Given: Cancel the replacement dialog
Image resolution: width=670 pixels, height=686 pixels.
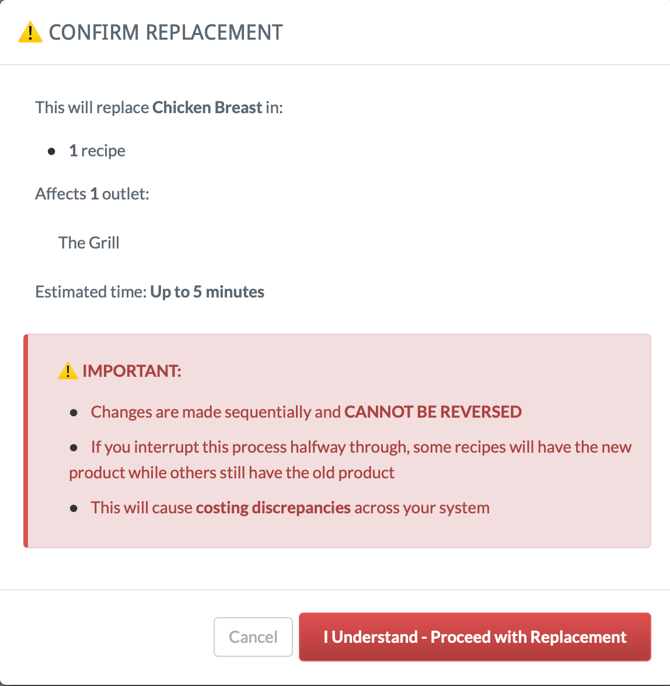Looking at the screenshot, I should (253, 637).
